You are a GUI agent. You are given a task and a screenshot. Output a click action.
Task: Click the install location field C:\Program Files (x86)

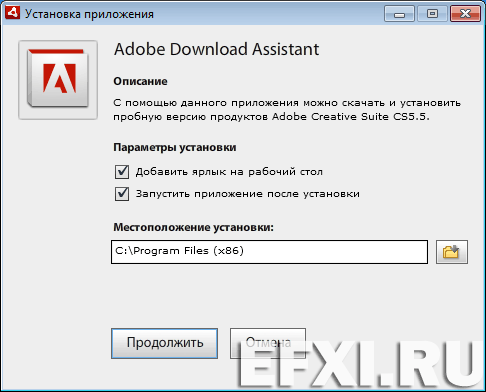(269, 252)
